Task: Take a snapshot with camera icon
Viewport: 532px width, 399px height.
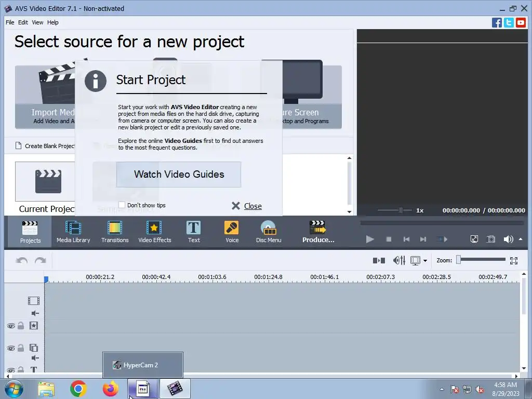Action: 491,239
